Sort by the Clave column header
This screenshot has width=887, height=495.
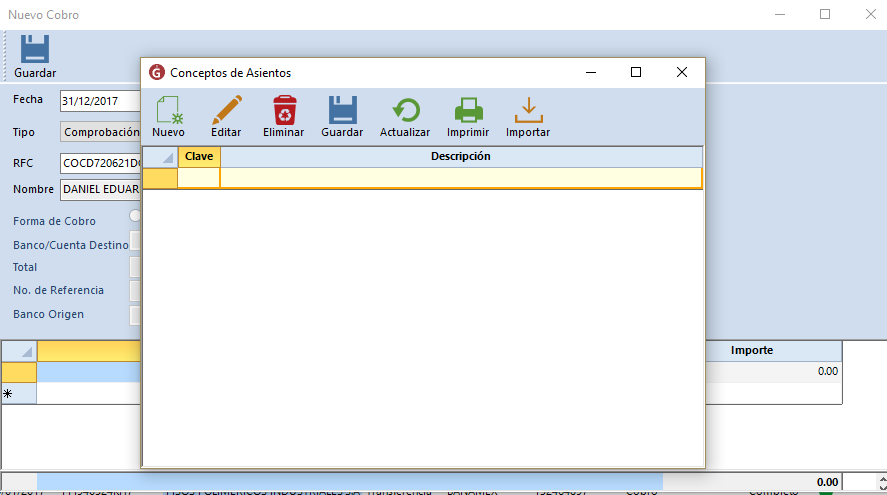(199, 157)
